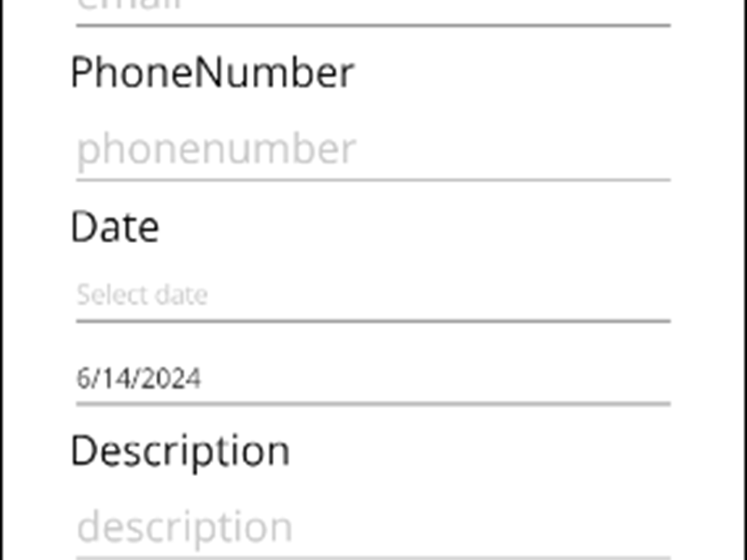
Task: Click the email placeholder at top
Action: (x=129, y=6)
